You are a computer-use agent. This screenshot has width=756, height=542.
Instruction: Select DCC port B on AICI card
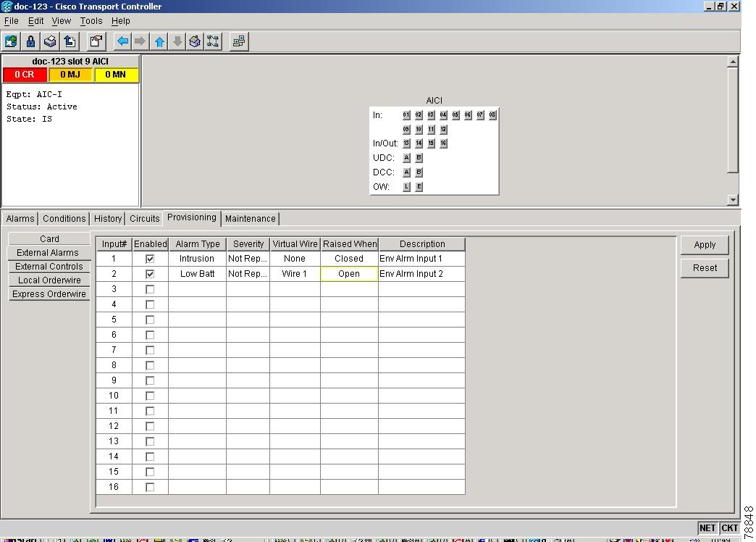click(x=419, y=172)
